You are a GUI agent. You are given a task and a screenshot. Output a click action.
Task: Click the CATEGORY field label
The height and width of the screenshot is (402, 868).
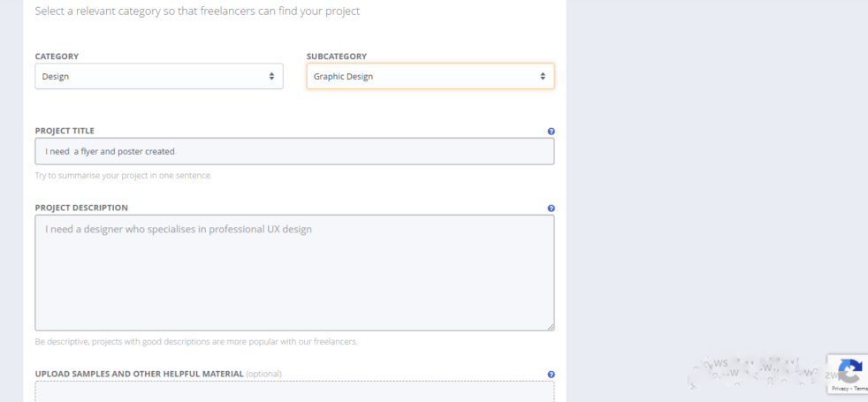coord(57,57)
